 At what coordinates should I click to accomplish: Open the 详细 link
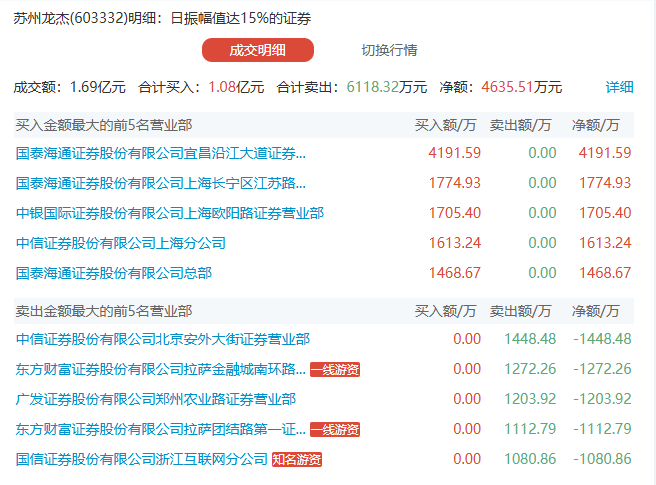pyautogui.click(x=619, y=87)
